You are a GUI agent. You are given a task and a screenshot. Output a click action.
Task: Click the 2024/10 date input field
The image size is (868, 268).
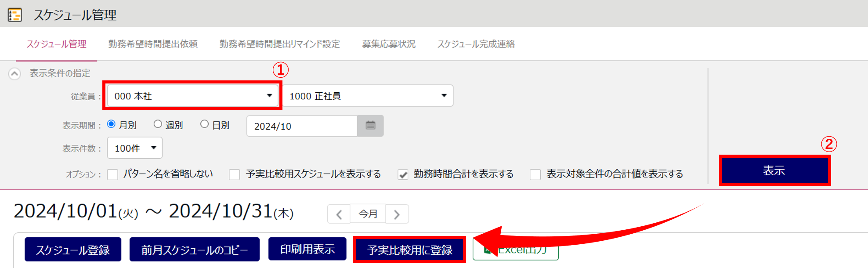pyautogui.click(x=302, y=126)
